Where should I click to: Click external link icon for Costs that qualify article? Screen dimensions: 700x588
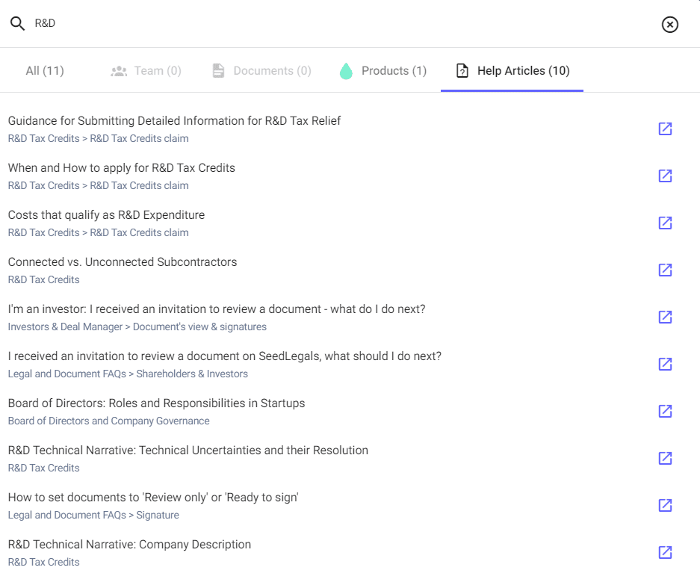pos(665,223)
